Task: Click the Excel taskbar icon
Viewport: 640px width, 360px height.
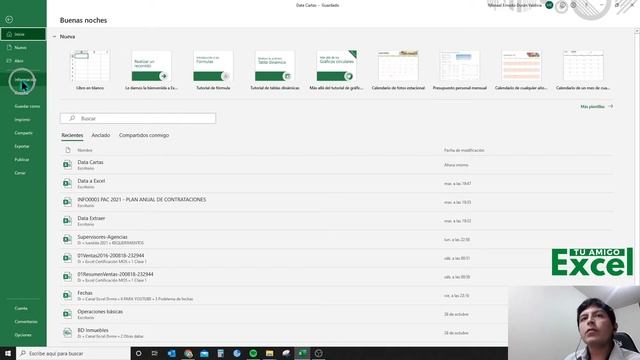Action: pos(302,353)
